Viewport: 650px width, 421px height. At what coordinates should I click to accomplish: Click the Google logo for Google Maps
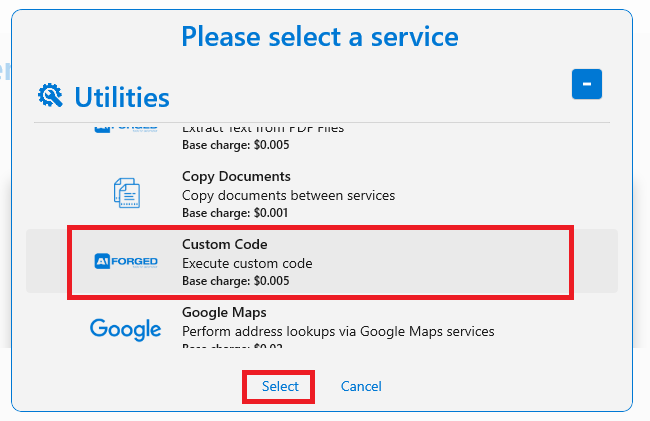126,329
